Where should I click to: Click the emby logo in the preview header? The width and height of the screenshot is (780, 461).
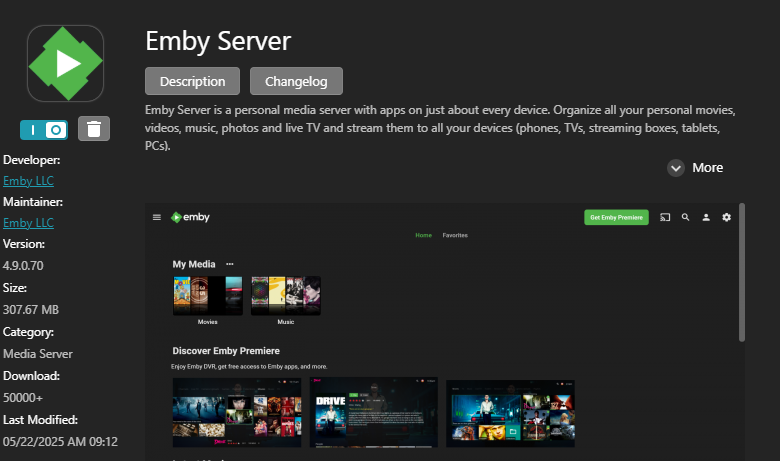point(190,217)
